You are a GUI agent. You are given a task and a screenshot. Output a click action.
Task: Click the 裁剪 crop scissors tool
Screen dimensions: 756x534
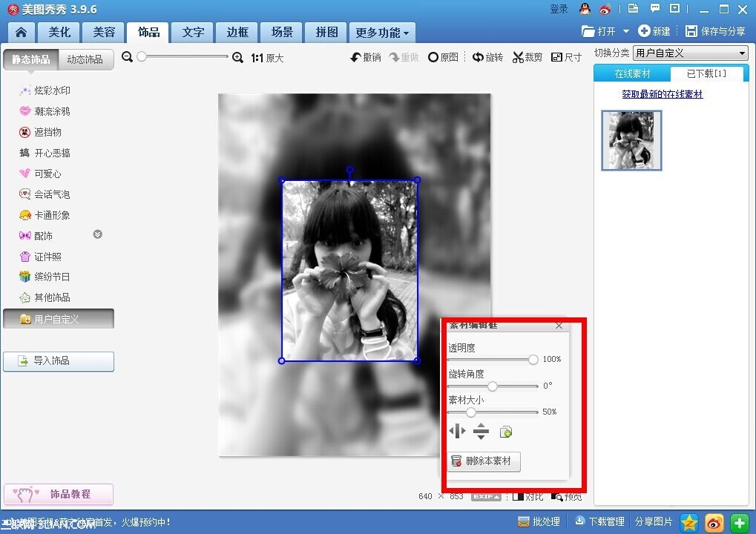pos(527,57)
